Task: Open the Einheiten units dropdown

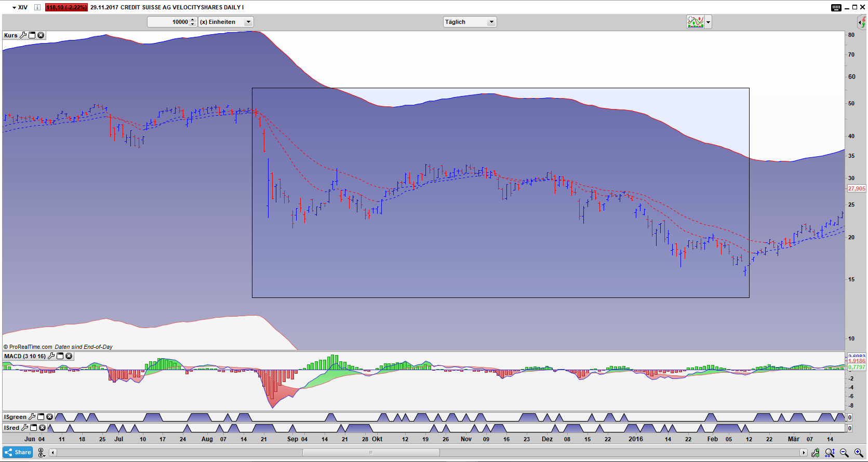Action: coord(248,22)
